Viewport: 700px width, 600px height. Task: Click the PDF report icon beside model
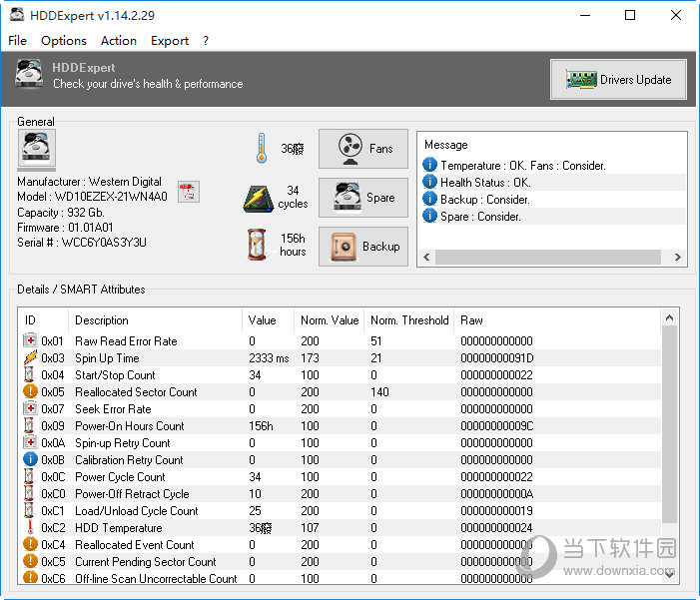(x=188, y=192)
